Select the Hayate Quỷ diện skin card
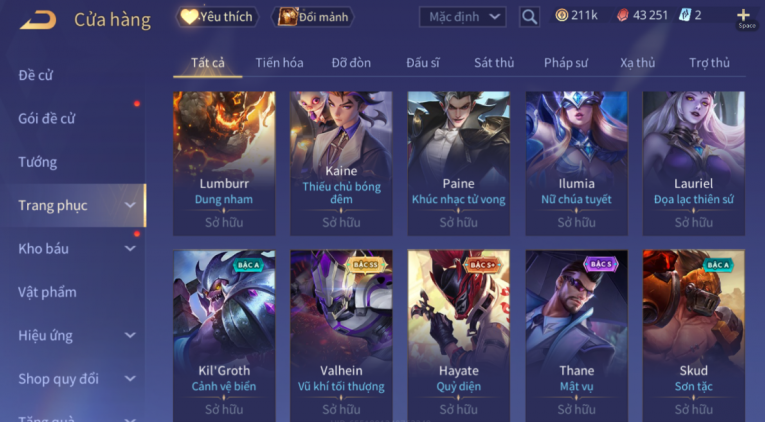This screenshot has width=765, height=422. tap(459, 336)
